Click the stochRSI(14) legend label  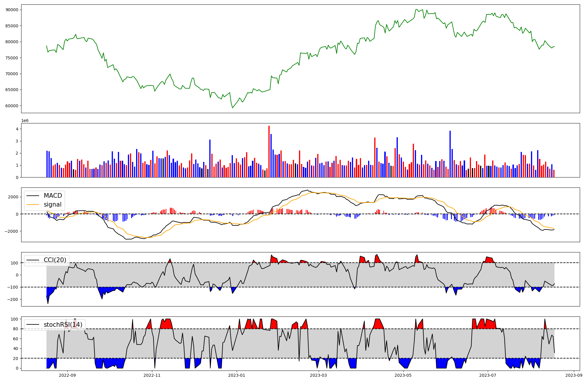click(63, 325)
